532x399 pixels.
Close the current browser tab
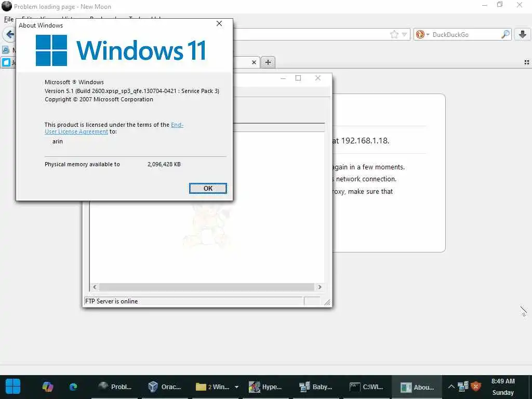point(254,62)
